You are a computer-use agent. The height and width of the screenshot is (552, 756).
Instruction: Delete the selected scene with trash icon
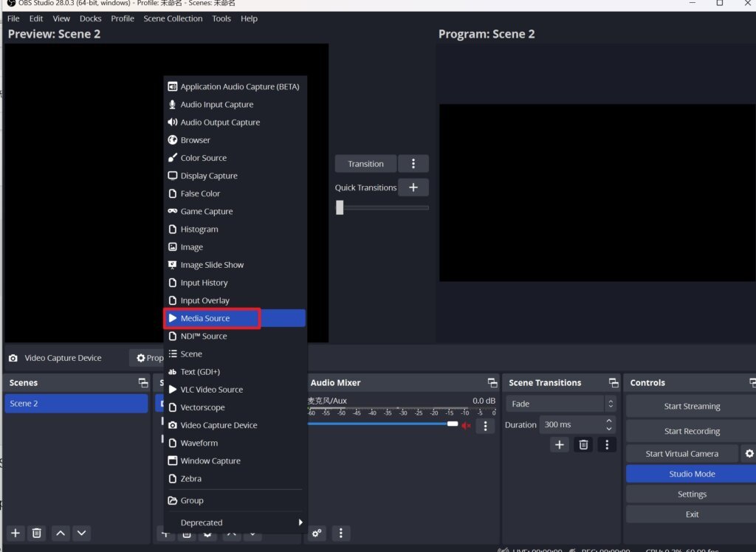tap(37, 533)
